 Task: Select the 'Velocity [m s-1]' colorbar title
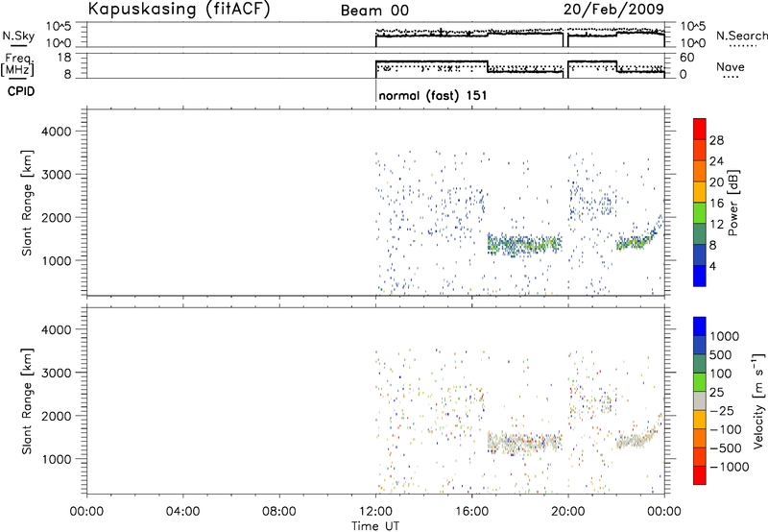pos(758,400)
